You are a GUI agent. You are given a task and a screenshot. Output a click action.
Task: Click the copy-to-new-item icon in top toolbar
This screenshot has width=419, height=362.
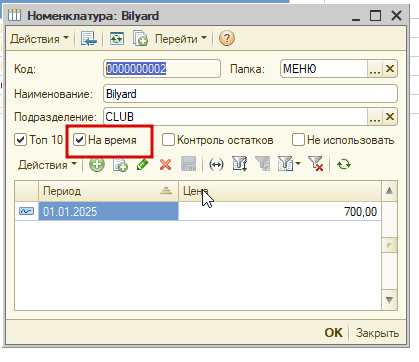140,39
